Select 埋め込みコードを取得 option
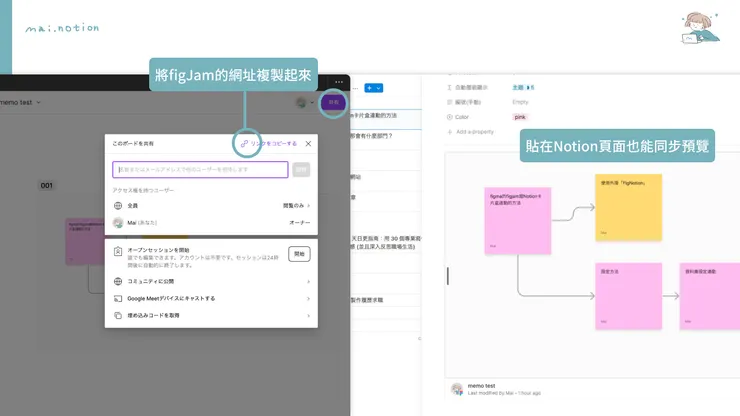Screen dimensions: 740x416 click(153, 315)
